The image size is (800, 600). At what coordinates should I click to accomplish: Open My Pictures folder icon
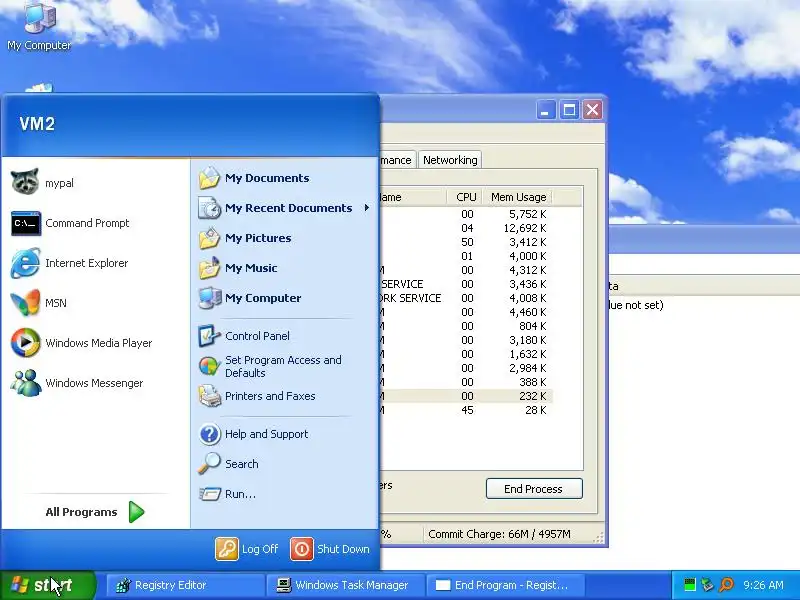click(x=209, y=238)
